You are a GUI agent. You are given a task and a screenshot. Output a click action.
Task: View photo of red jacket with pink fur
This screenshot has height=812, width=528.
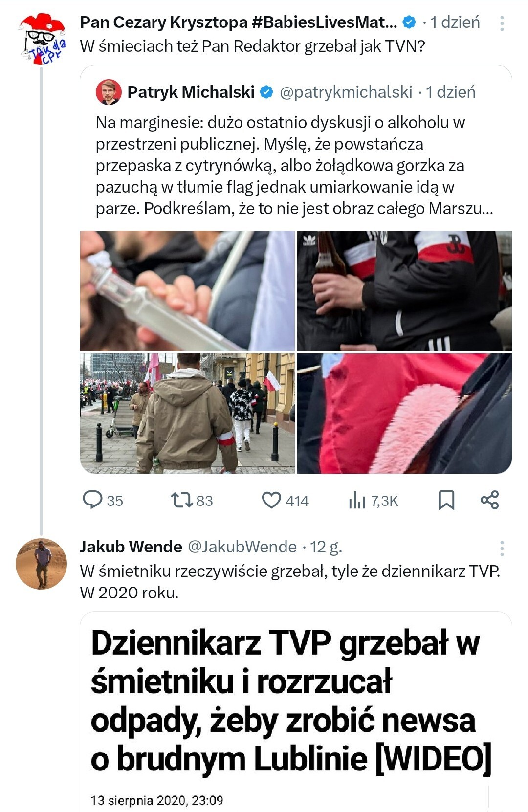point(404,414)
